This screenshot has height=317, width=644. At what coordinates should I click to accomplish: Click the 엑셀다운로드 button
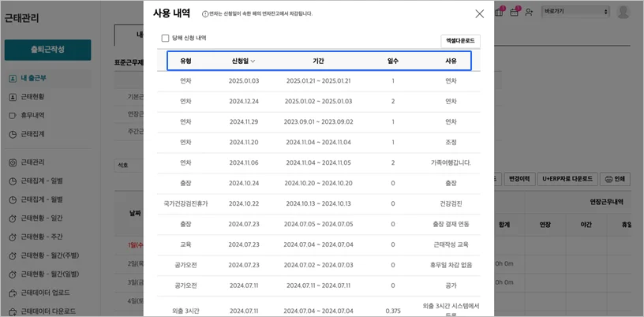pyautogui.click(x=460, y=41)
